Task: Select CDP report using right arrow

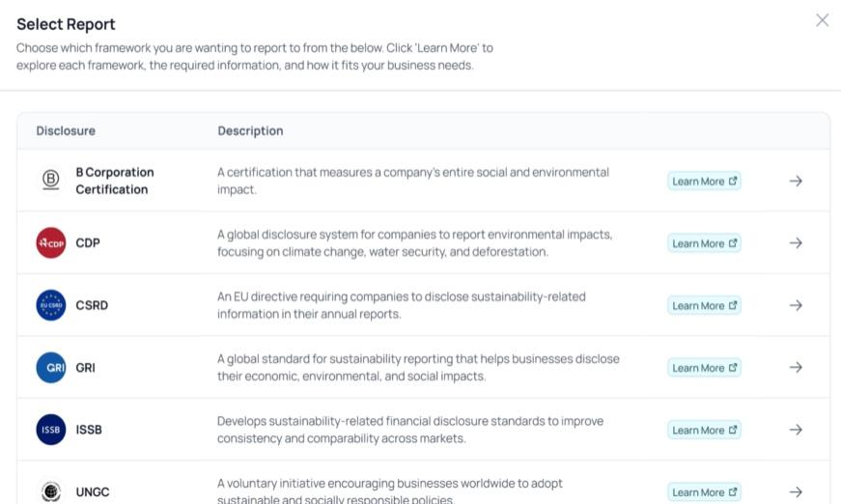Action: click(796, 243)
